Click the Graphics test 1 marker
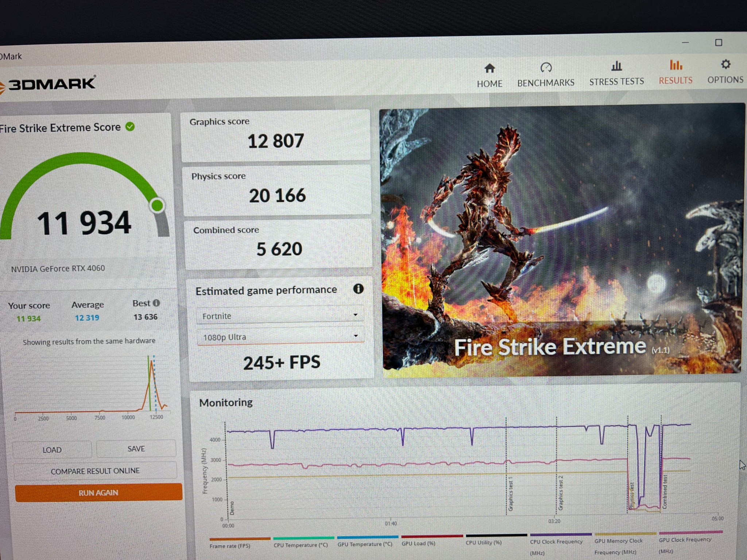Viewport: 747px width, 560px height. [x=511, y=493]
